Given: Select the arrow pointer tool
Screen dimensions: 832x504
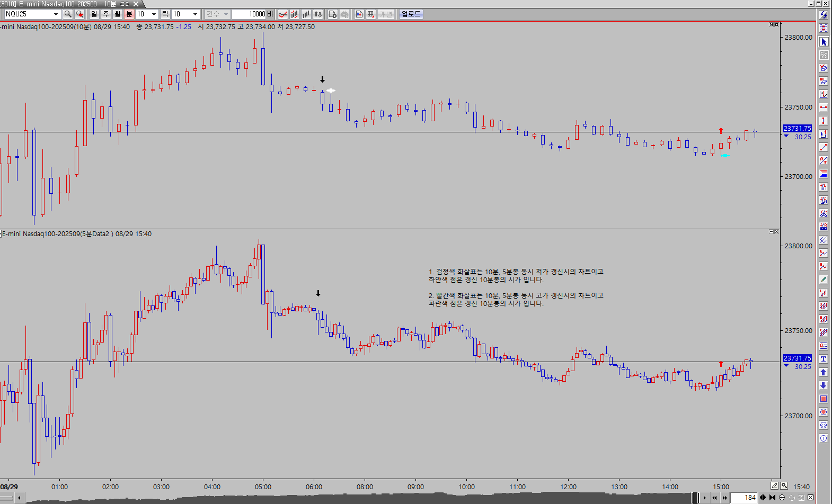Looking at the screenshot, I should (824, 41).
